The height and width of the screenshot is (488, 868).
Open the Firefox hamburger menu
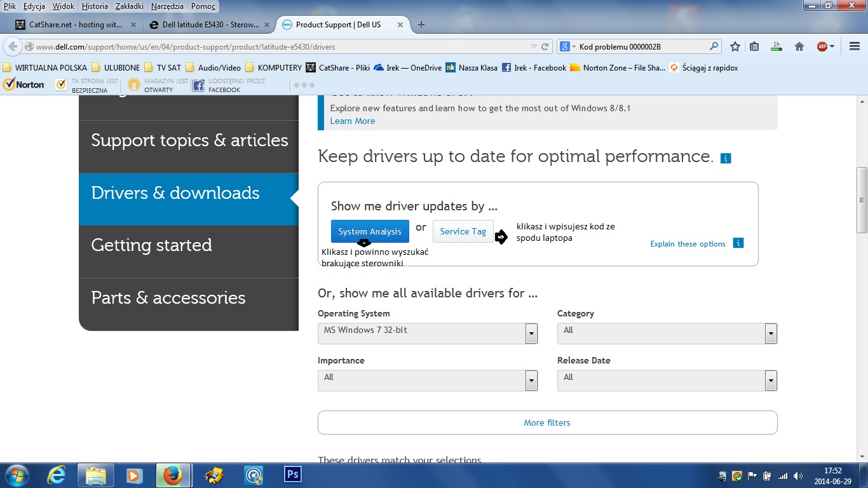(855, 46)
